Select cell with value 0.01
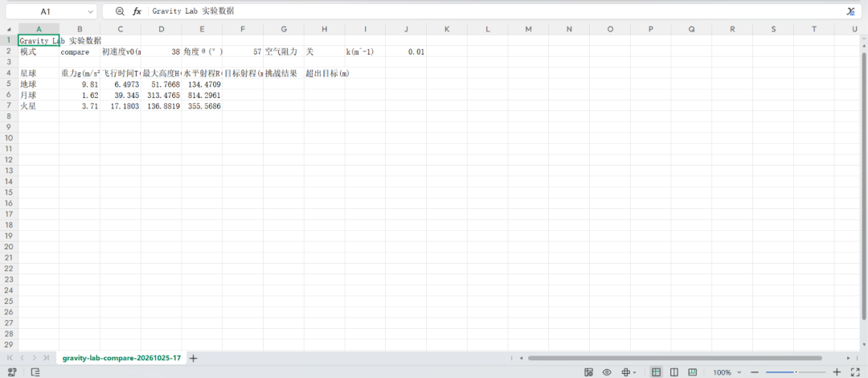Screen dimensions: 868x378 click(406, 51)
